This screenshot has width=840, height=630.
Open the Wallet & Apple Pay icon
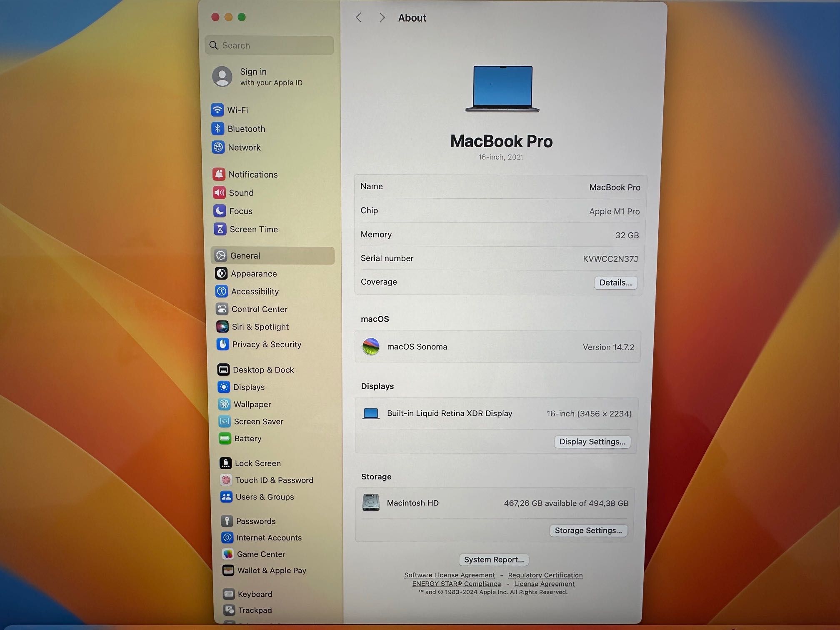228,570
